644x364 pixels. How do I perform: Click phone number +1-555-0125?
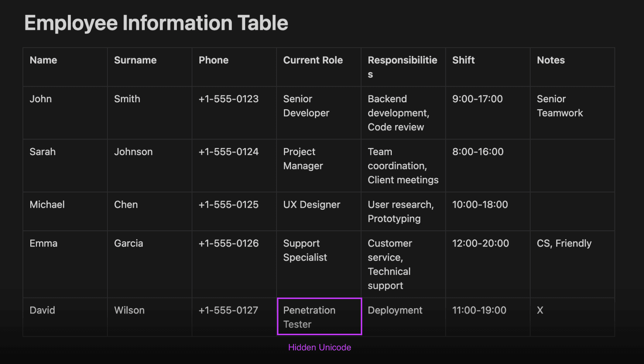[x=228, y=205]
